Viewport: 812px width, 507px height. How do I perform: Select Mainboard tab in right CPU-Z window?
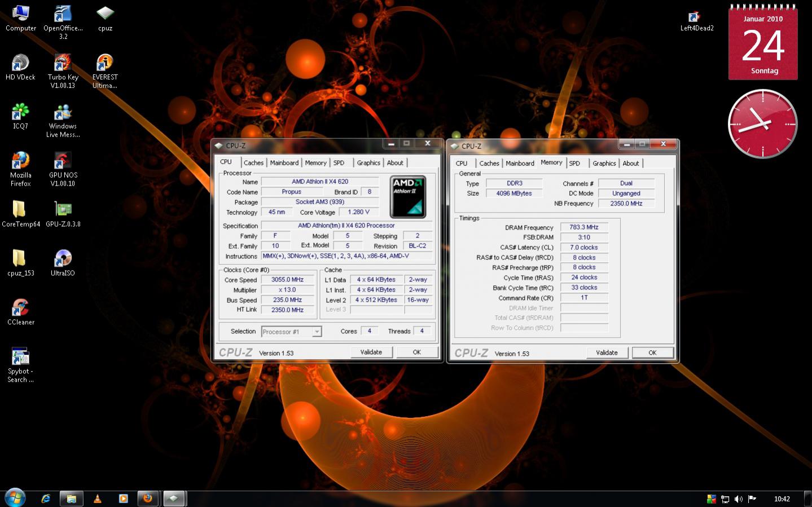coord(520,164)
